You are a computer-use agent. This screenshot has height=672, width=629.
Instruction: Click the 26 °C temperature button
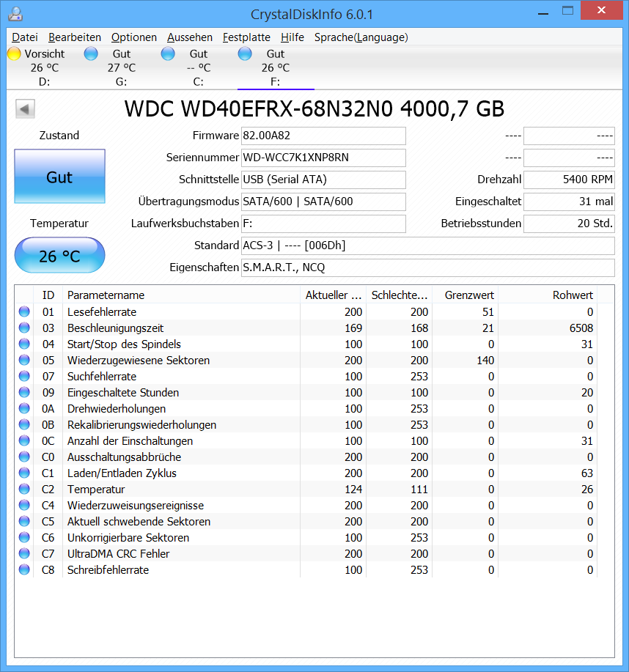59,255
